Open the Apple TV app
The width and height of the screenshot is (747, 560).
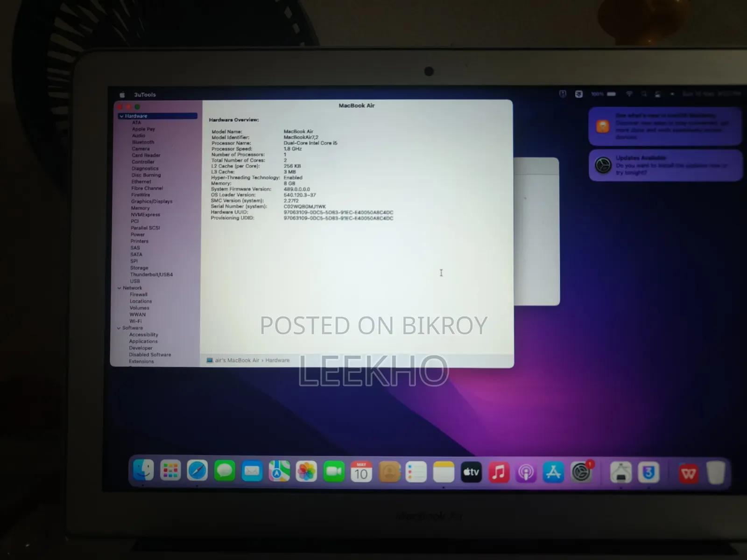click(x=471, y=472)
